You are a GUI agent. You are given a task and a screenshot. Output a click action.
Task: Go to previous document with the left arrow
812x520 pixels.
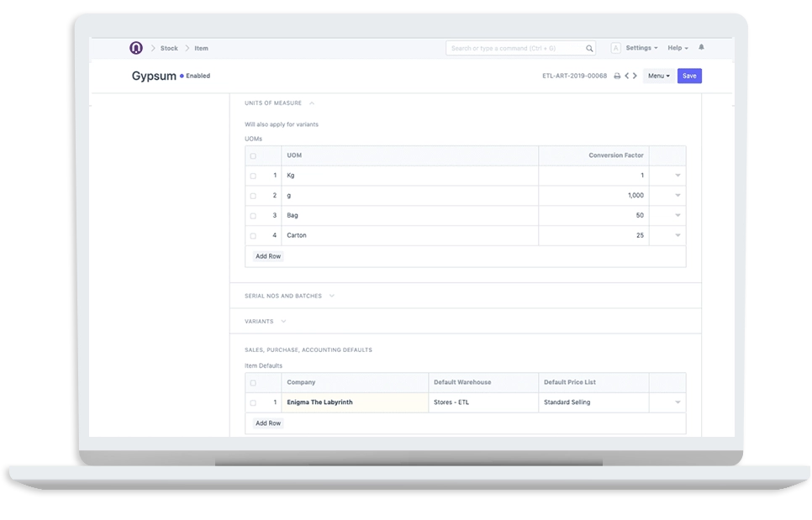coord(627,76)
